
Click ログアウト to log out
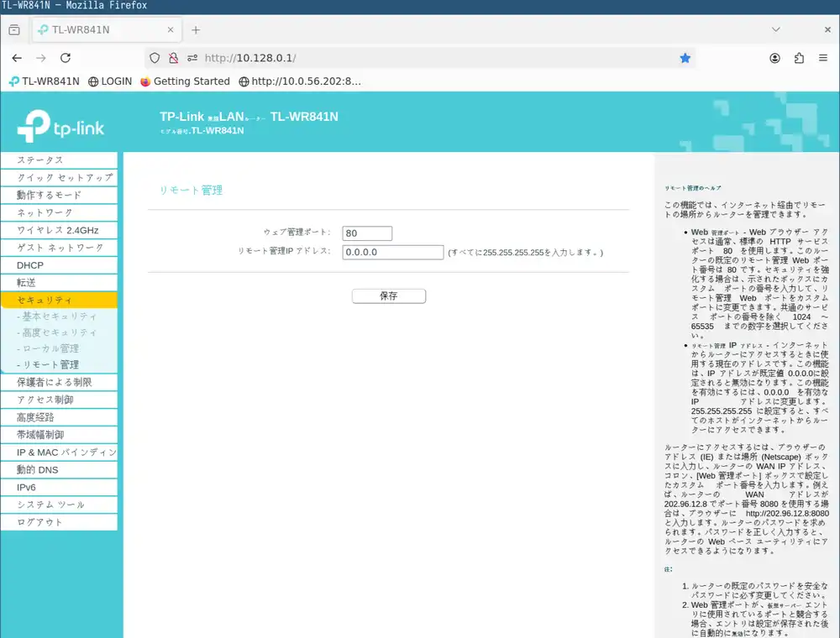[59, 522]
